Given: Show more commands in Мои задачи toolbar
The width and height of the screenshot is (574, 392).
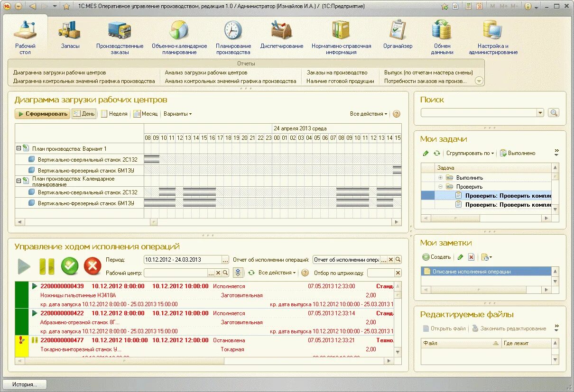Looking at the screenshot, I should pyautogui.click(x=556, y=153).
